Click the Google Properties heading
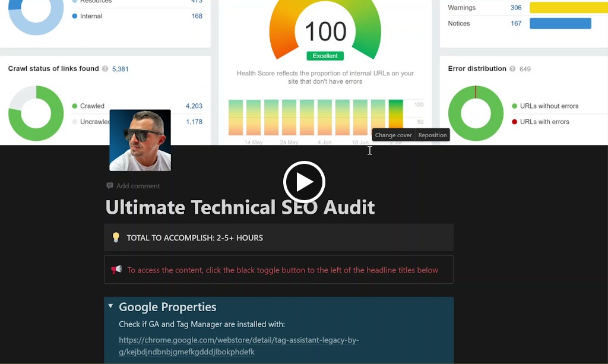 [167, 306]
